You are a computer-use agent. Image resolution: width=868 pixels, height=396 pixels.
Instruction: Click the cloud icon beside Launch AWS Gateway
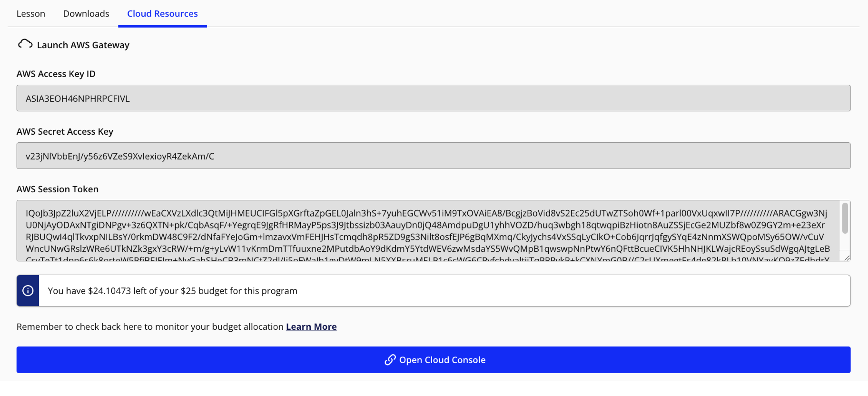(25, 44)
